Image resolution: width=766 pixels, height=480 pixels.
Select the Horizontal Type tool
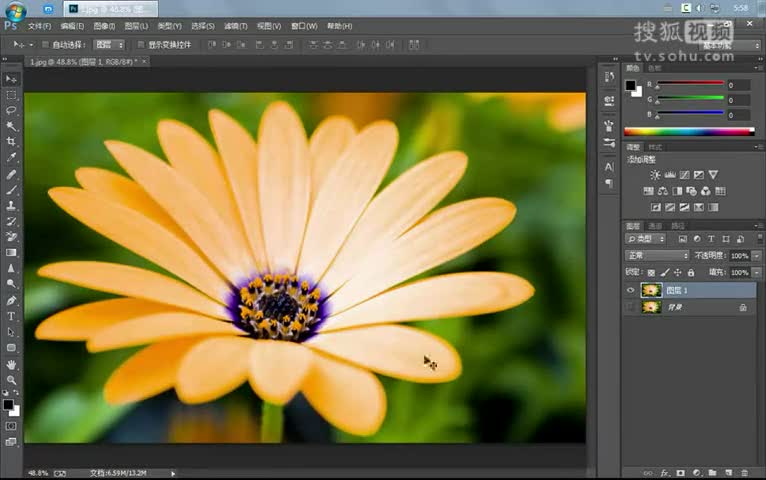(11, 316)
